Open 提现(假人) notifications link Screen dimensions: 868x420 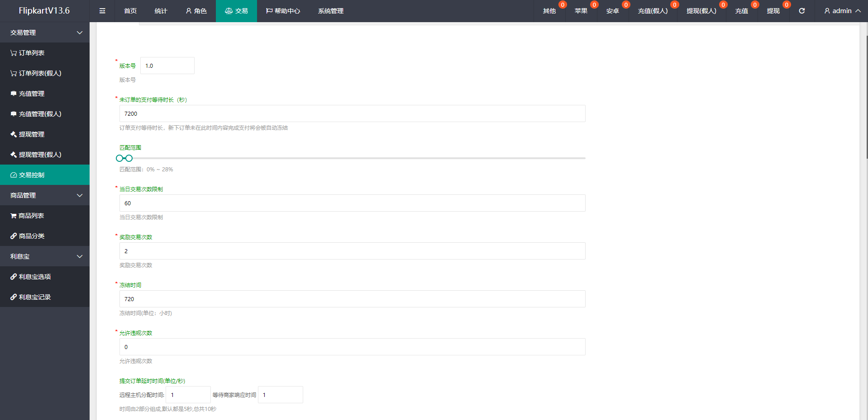click(x=701, y=11)
